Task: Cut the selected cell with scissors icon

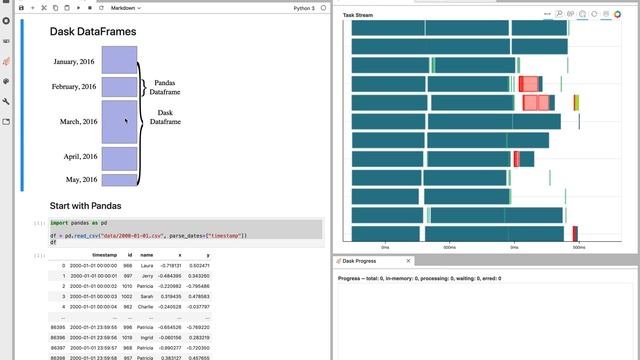Action: point(44,8)
